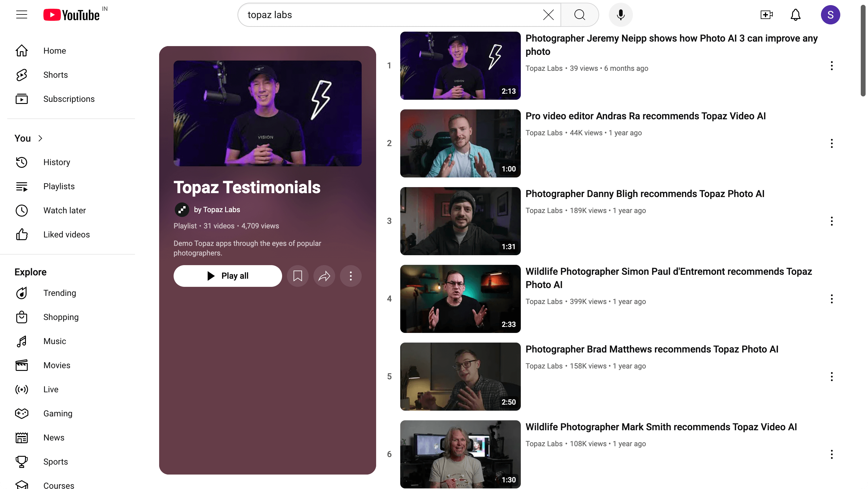Activate voice search with the microphone icon
Image resolution: width=868 pixels, height=489 pixels.
click(620, 15)
